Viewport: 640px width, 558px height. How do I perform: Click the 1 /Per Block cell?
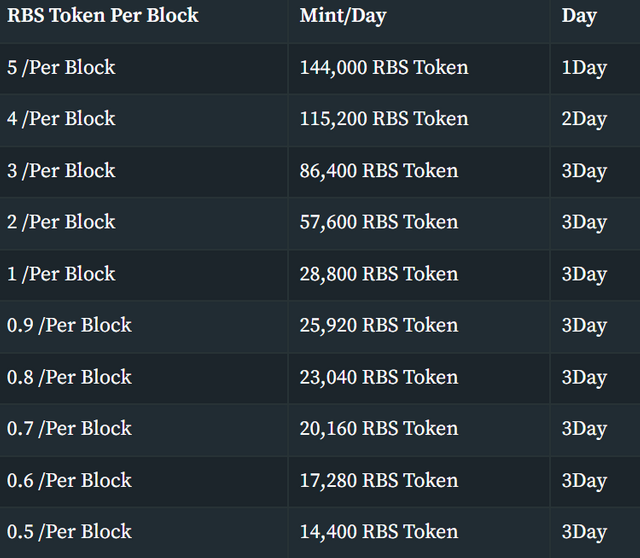143,275
